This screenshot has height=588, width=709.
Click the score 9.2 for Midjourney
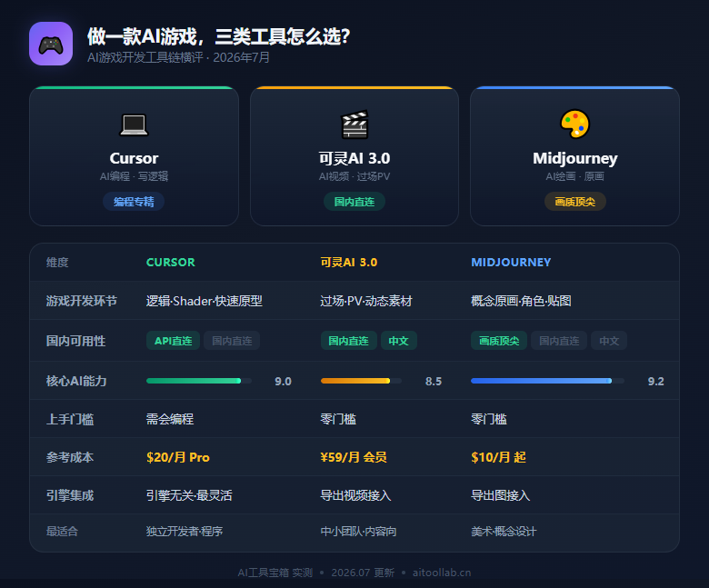click(655, 381)
